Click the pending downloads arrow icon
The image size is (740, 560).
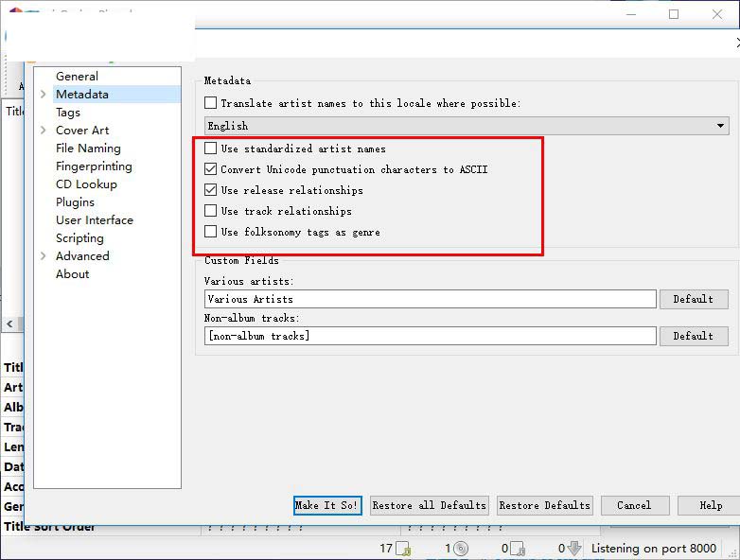pos(573,549)
